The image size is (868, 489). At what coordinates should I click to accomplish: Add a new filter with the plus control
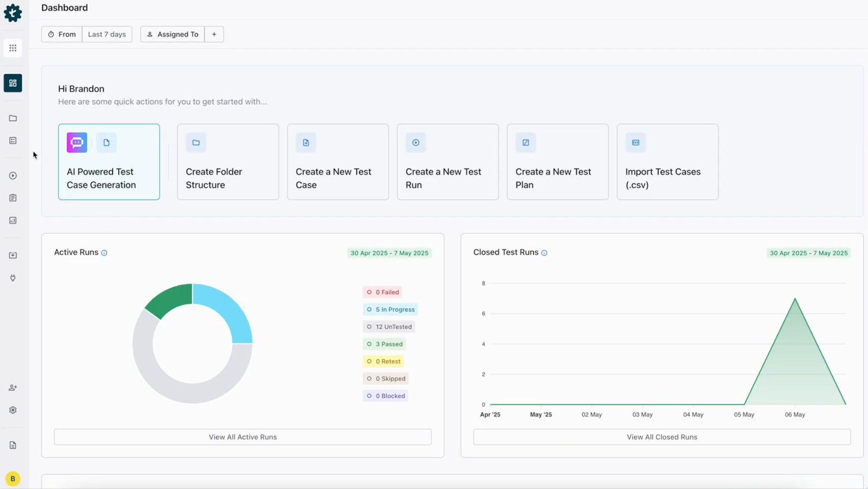pyautogui.click(x=214, y=34)
